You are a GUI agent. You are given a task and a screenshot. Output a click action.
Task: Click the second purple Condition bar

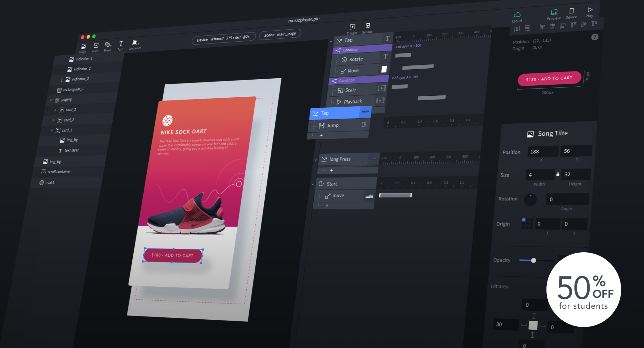[358, 80]
